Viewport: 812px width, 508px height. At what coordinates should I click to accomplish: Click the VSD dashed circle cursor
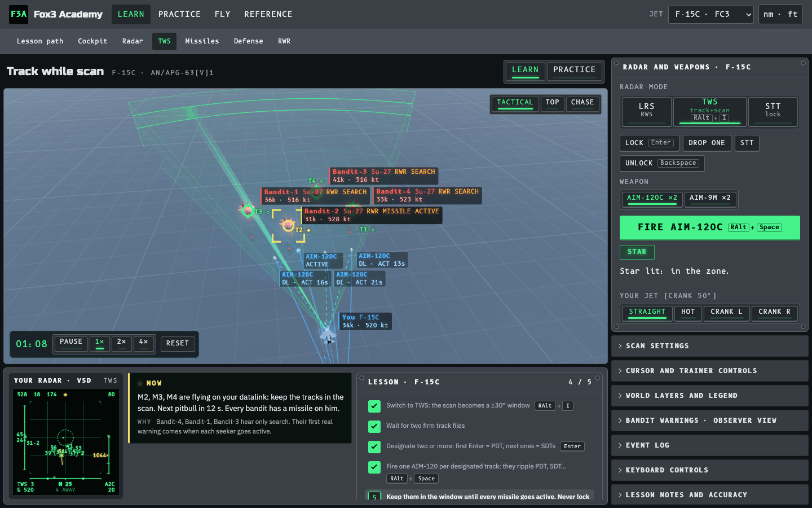[65, 437]
